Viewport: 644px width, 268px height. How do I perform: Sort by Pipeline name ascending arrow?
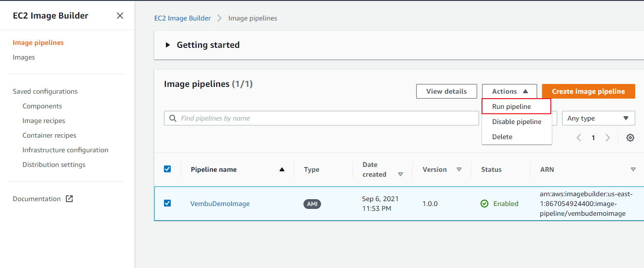point(282,169)
